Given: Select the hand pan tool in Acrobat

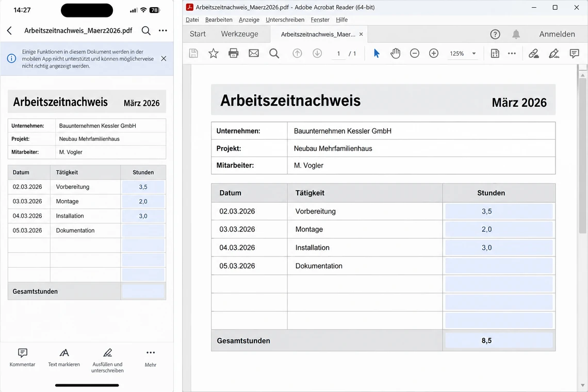Looking at the screenshot, I should [x=395, y=53].
